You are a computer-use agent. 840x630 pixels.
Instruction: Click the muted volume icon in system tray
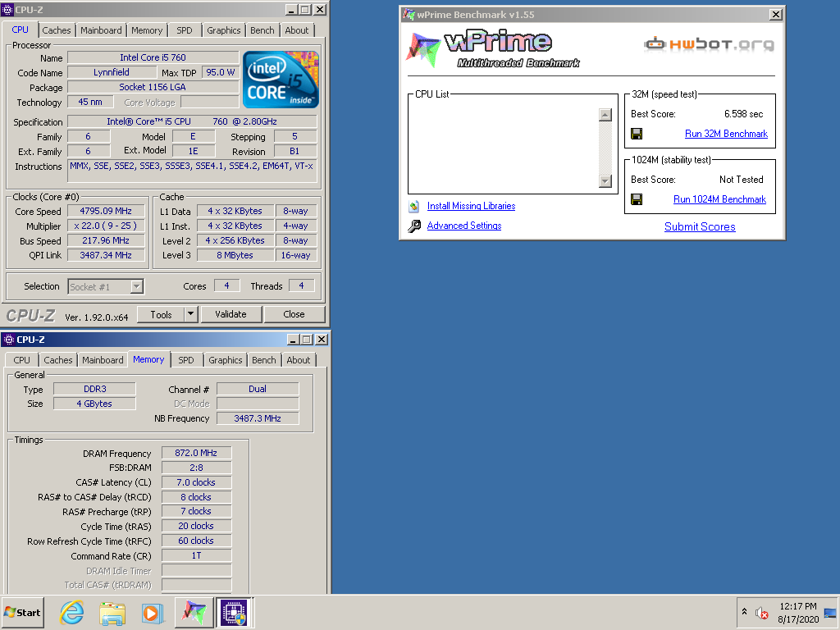(x=762, y=613)
